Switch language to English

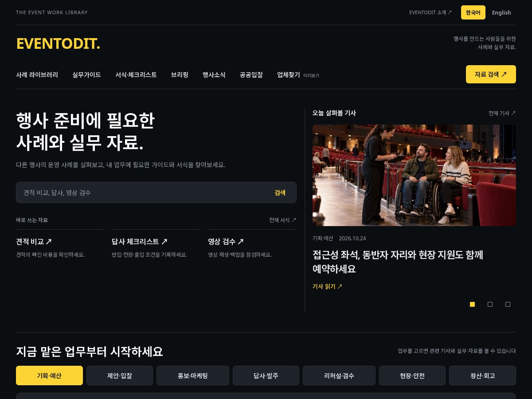tap(501, 12)
